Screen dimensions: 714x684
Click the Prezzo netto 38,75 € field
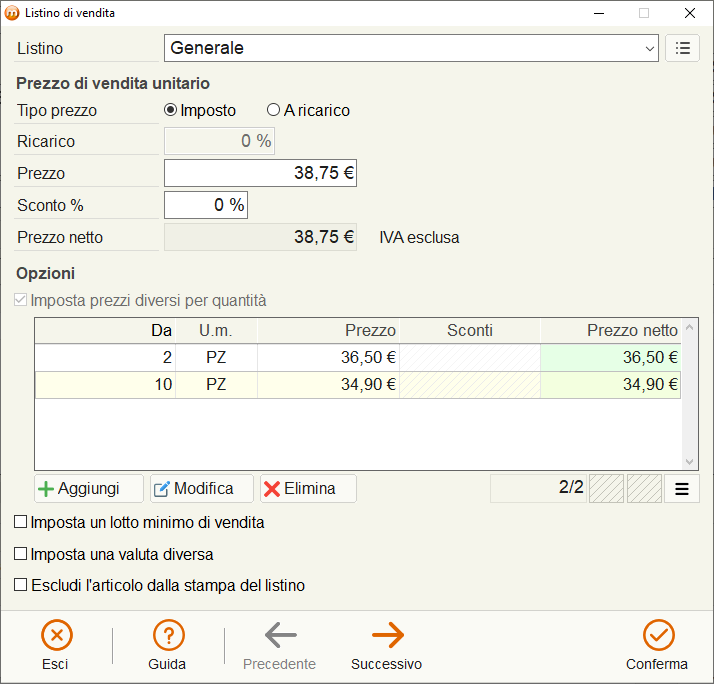point(260,237)
